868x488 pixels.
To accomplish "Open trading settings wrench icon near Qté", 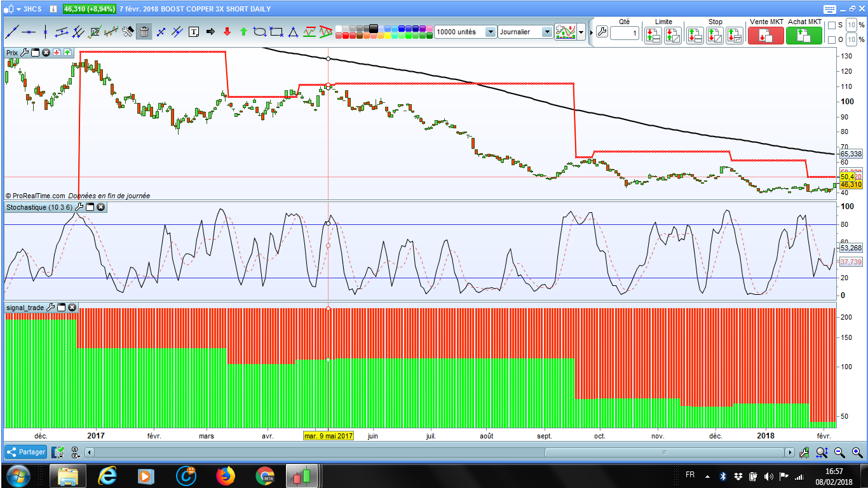I will tap(602, 32).
